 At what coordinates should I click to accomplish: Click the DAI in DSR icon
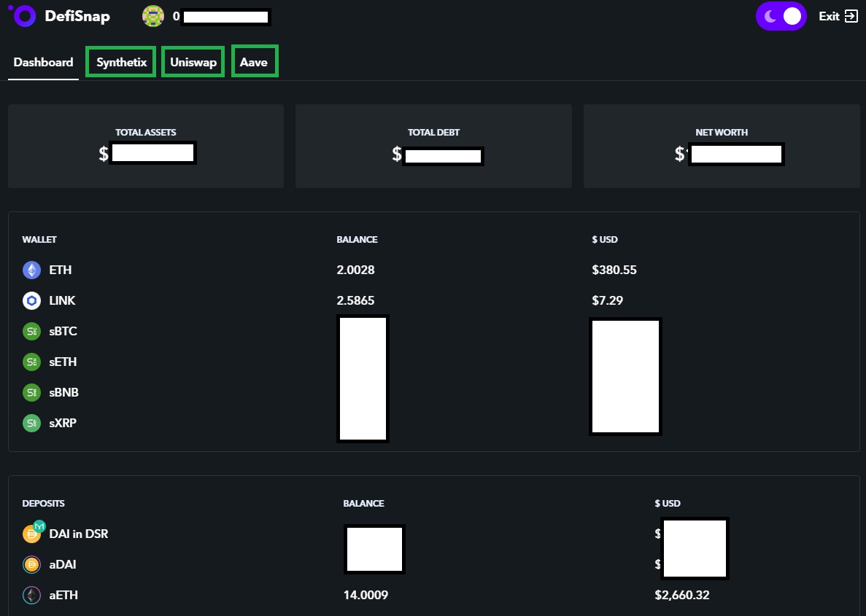[33, 532]
